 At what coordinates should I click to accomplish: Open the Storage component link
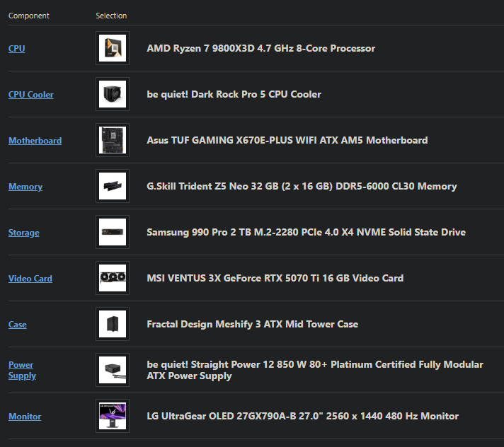[24, 233]
